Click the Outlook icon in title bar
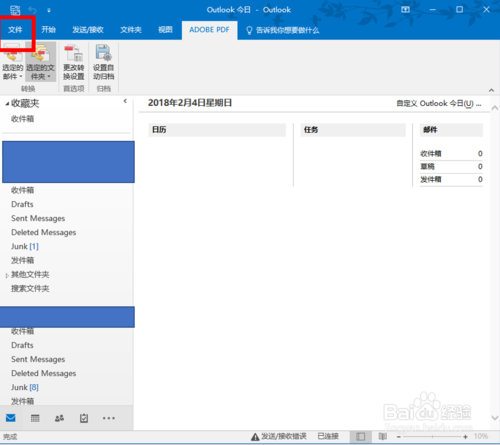This screenshot has height=445, width=500. coord(15,10)
